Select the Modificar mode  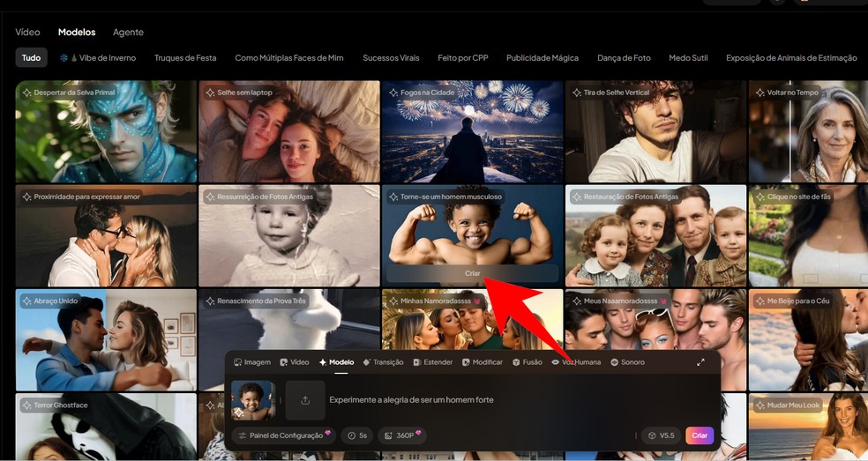(x=483, y=362)
